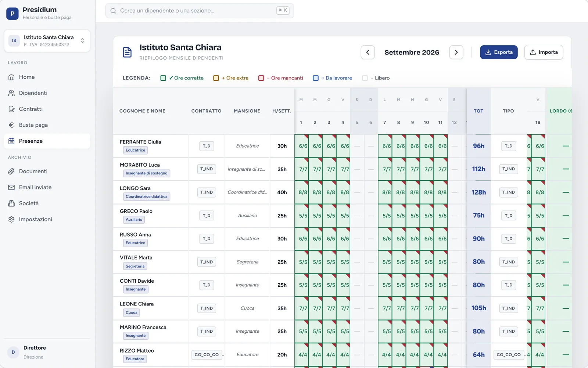
Task: Click 128h total for LONGO Sara
Action: 478,192
